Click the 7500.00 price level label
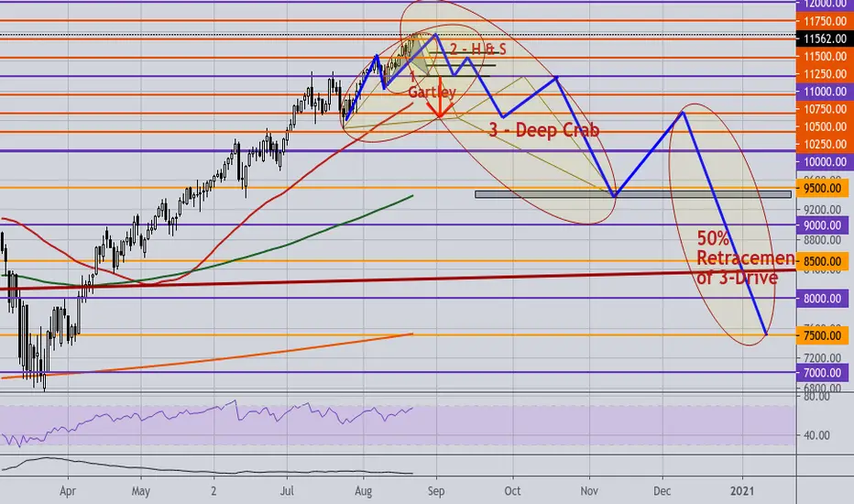The width and height of the screenshot is (854, 504). 823,335
